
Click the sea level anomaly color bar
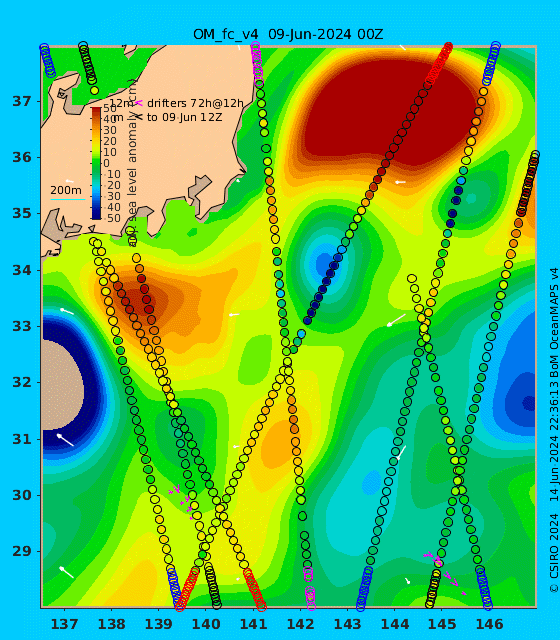96,163
